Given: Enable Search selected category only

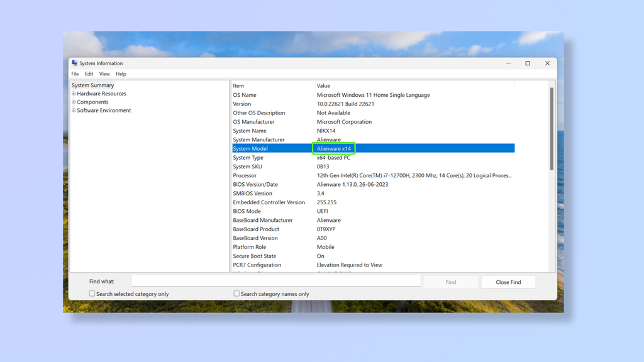Looking at the screenshot, I should point(91,293).
